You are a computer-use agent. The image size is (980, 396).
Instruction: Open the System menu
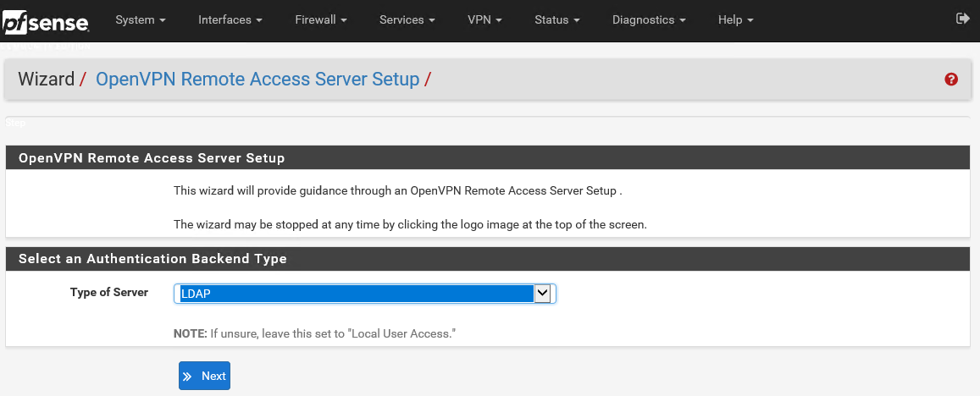pyautogui.click(x=140, y=19)
